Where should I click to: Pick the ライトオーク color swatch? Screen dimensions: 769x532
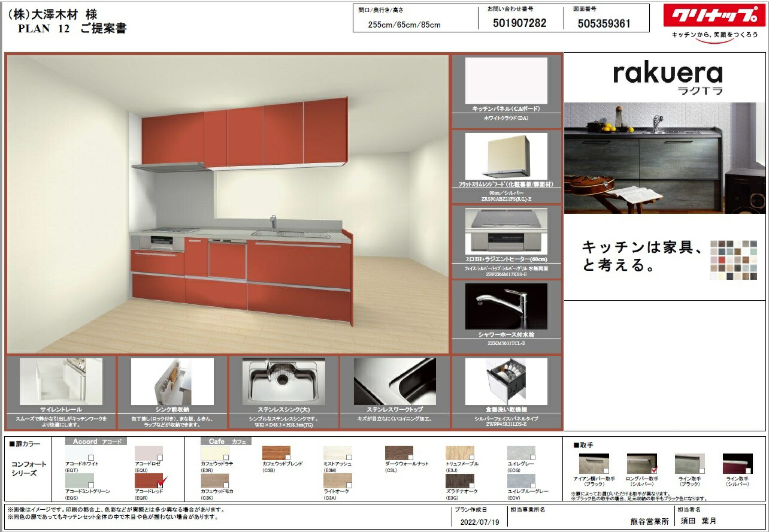(x=337, y=480)
